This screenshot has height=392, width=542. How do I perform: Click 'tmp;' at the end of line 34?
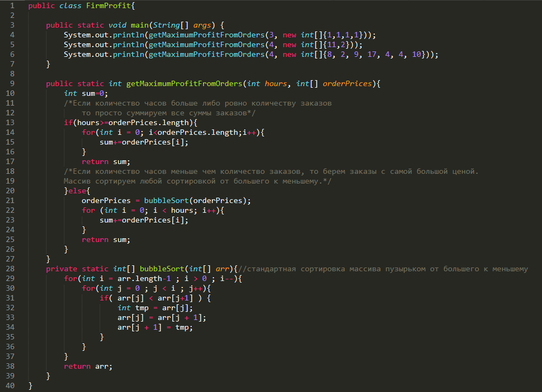click(x=184, y=328)
